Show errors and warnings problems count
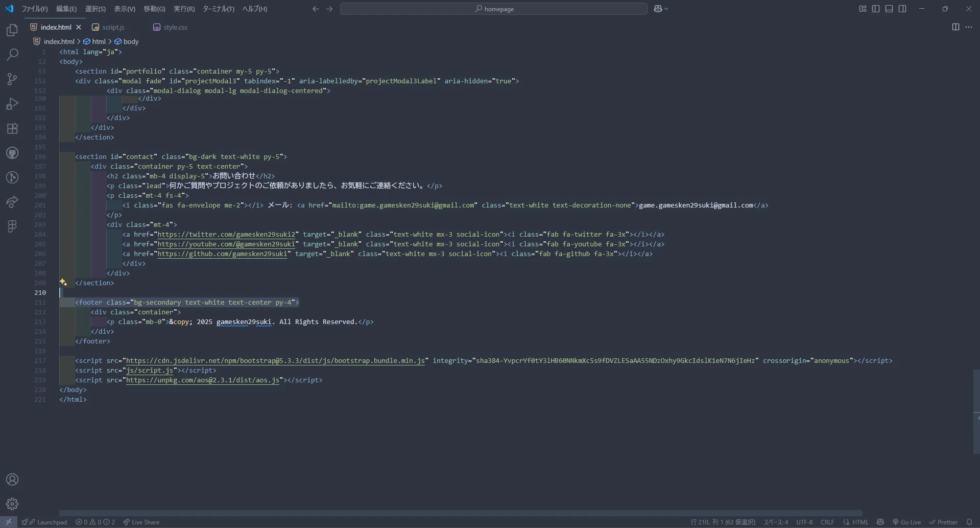980x528 pixels. (95, 522)
